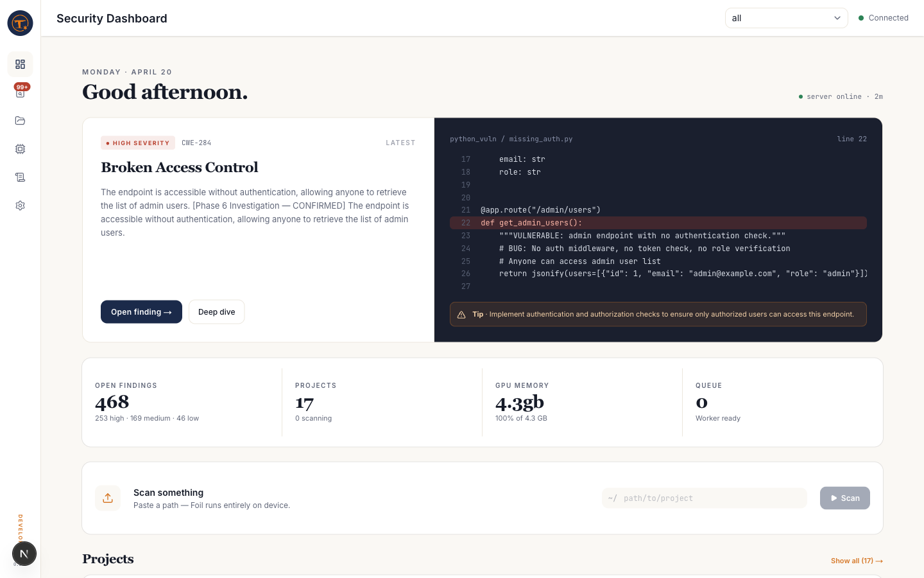Expand the 'all' filter dropdown

coord(786,18)
